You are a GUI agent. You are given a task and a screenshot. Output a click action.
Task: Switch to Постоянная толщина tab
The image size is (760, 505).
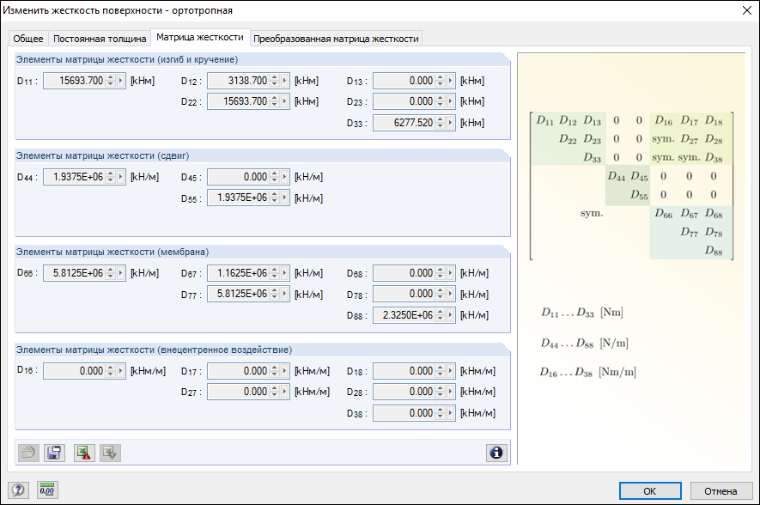point(99,38)
